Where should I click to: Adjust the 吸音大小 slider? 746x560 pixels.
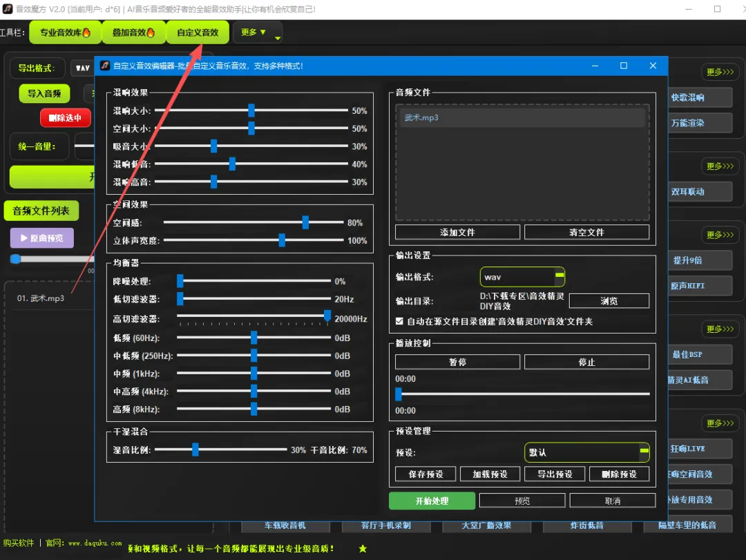(x=251, y=146)
